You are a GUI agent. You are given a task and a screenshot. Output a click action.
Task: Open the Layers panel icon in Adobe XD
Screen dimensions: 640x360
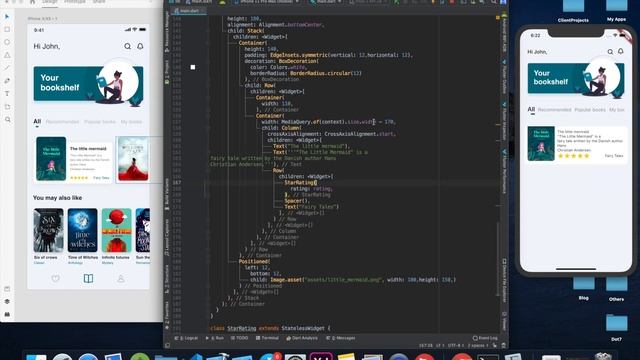click(7, 301)
